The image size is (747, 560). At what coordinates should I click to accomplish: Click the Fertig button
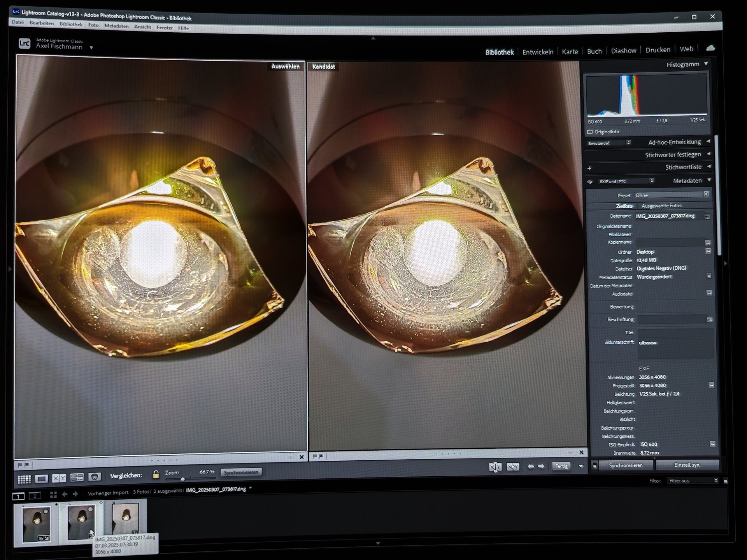coord(561,466)
